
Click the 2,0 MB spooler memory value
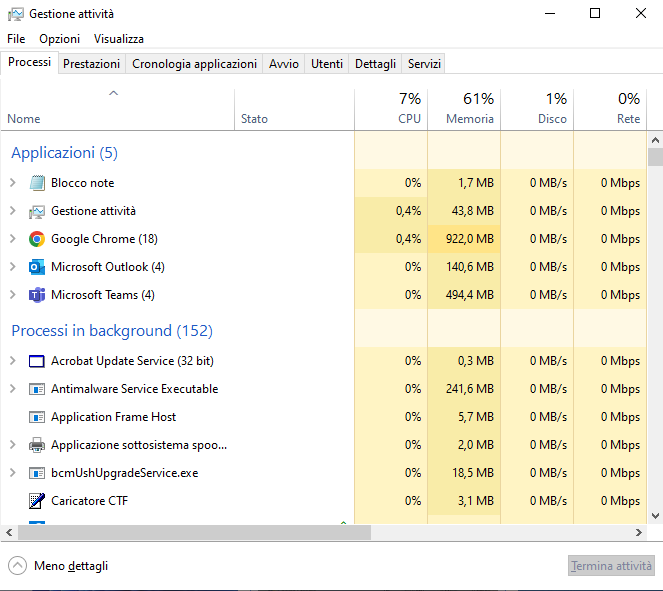(x=476, y=445)
